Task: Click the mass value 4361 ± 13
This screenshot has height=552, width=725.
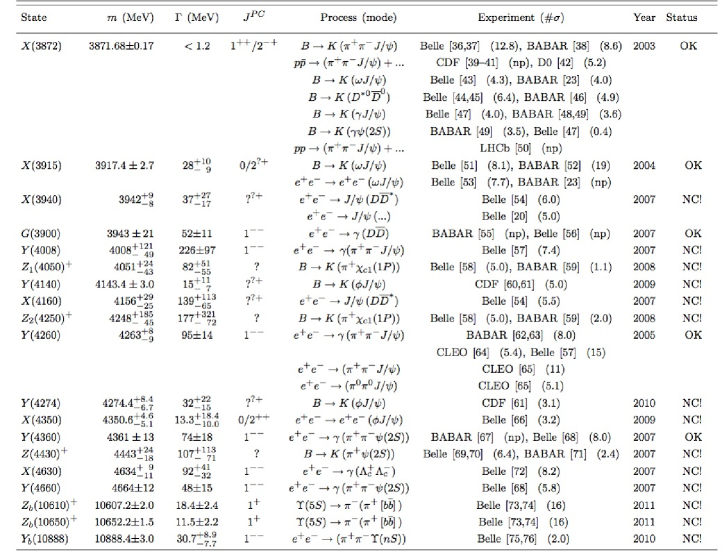Action: tap(130, 437)
